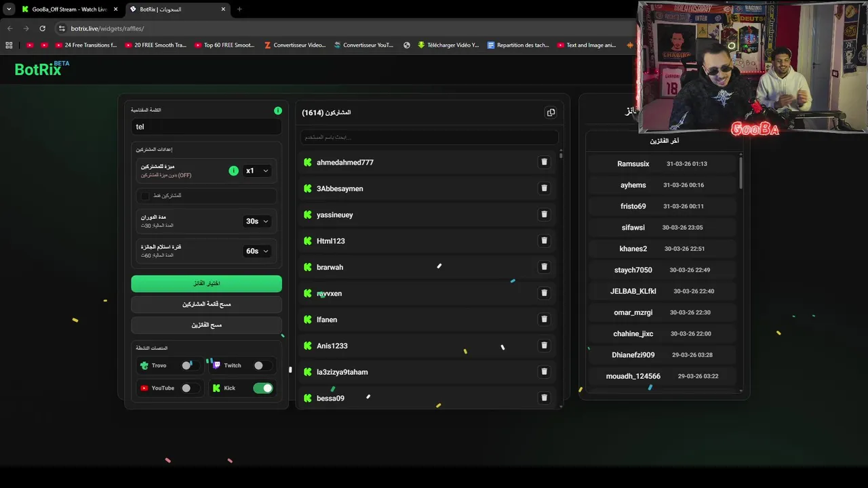Delete la3zizya9taham with trash icon
Viewport: 868px width, 488px height.
coord(544,371)
